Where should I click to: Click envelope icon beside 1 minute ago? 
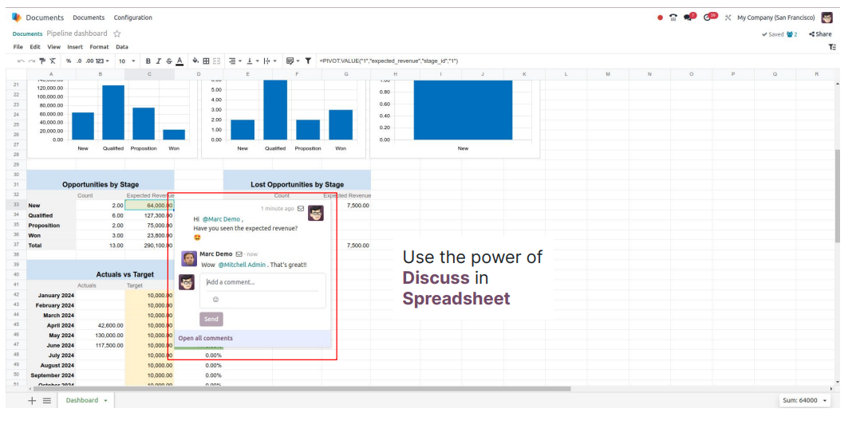(301, 208)
